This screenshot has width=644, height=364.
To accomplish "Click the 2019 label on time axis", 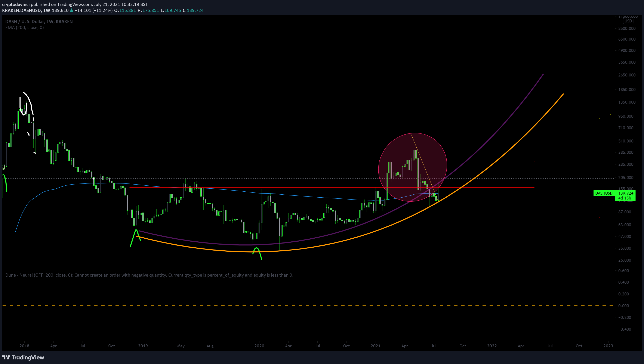I will tap(143, 346).
